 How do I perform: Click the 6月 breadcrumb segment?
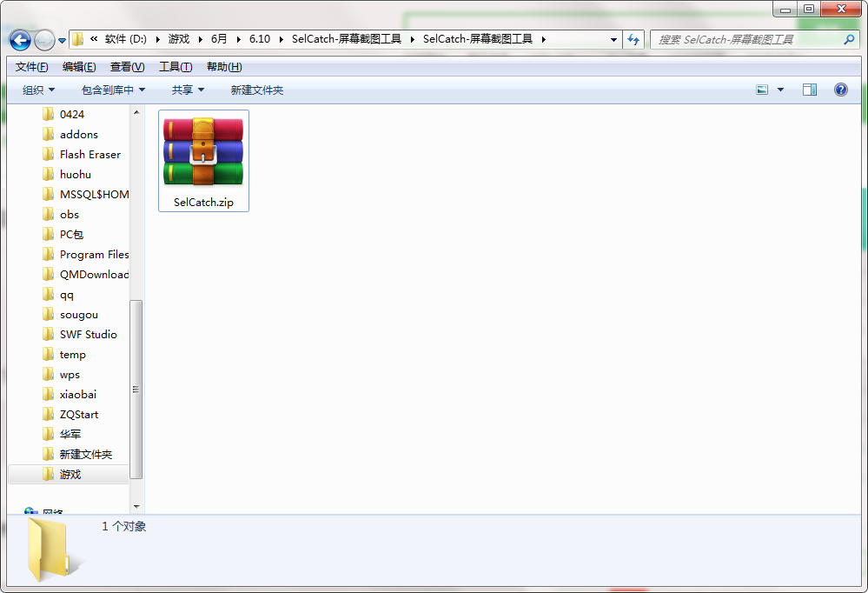(219, 39)
